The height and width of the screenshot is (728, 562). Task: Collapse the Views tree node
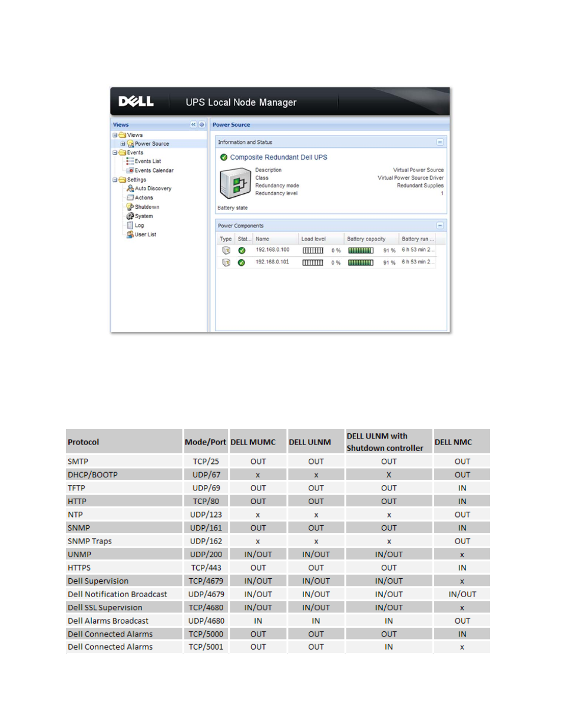pos(115,135)
